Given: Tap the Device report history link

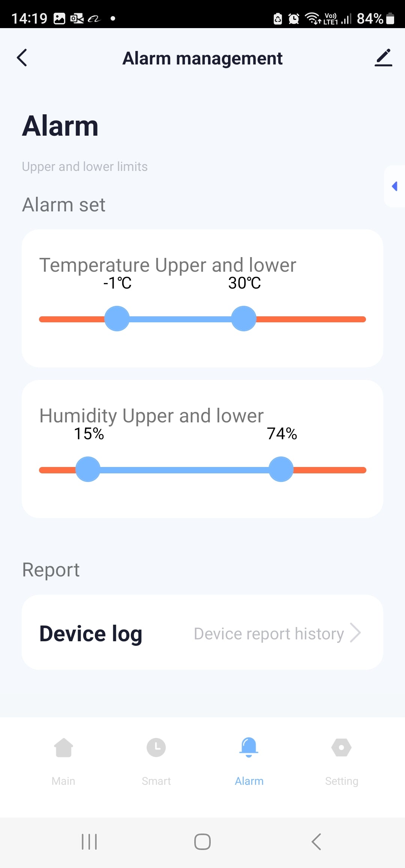Looking at the screenshot, I should [x=268, y=634].
